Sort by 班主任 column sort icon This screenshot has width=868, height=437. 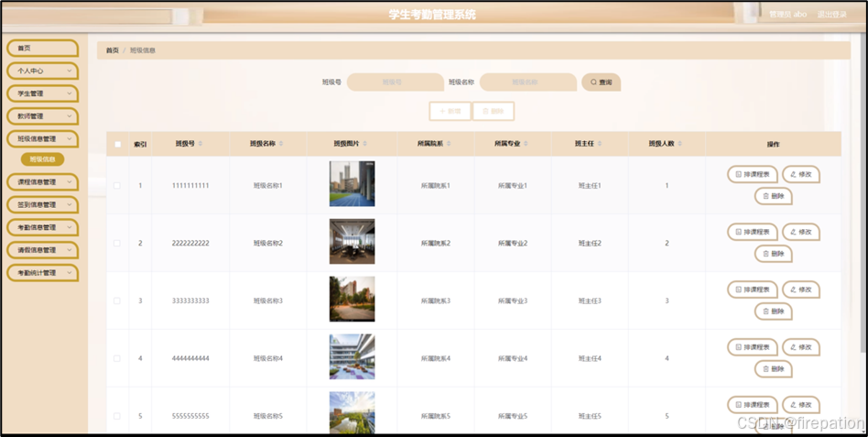coord(600,144)
